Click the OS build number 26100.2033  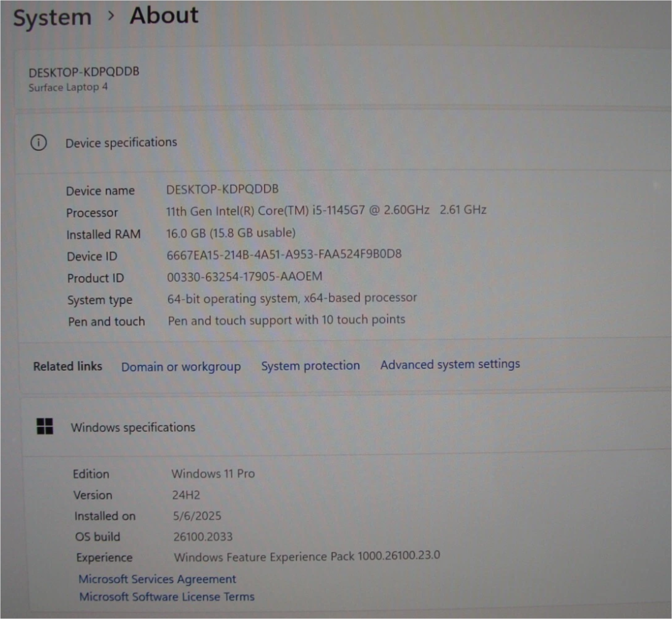203,536
